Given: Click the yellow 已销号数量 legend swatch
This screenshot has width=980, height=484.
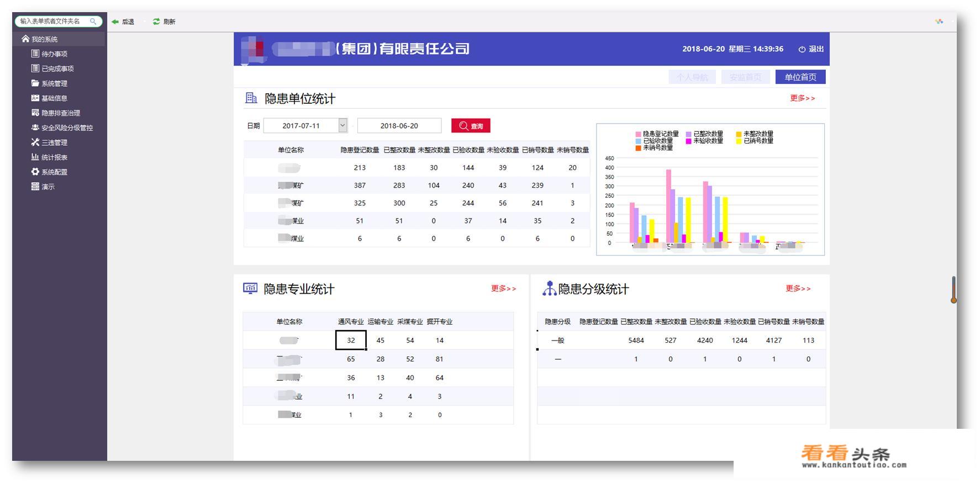Looking at the screenshot, I should coord(739,141).
